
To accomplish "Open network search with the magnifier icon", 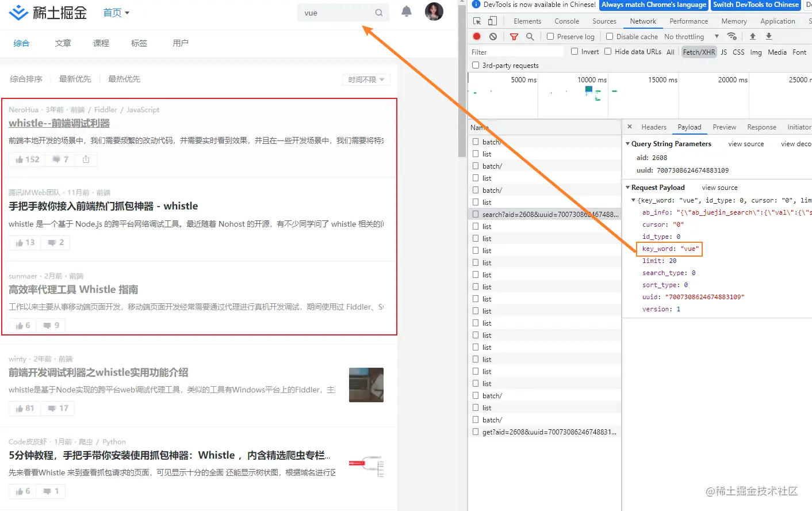I will [x=530, y=36].
